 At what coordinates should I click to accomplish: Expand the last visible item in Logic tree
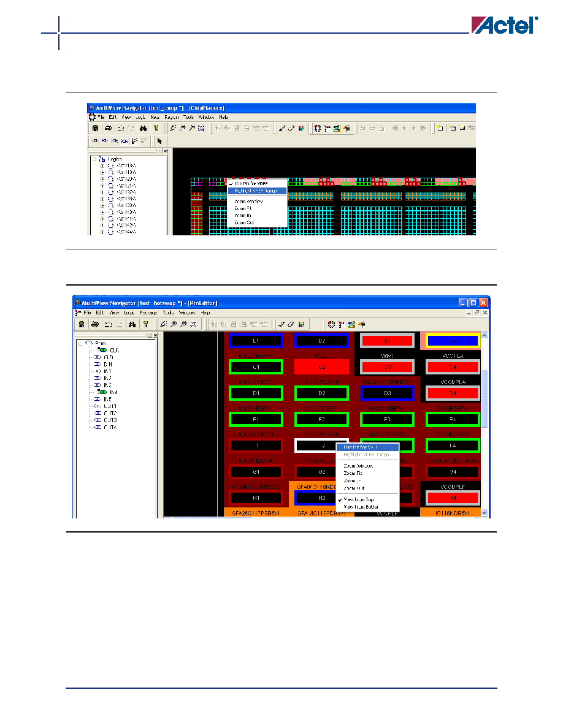point(102,232)
